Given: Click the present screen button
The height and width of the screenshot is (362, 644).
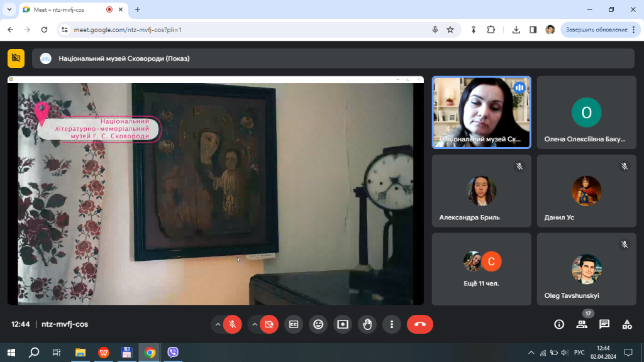Looking at the screenshot, I should pos(343,324).
